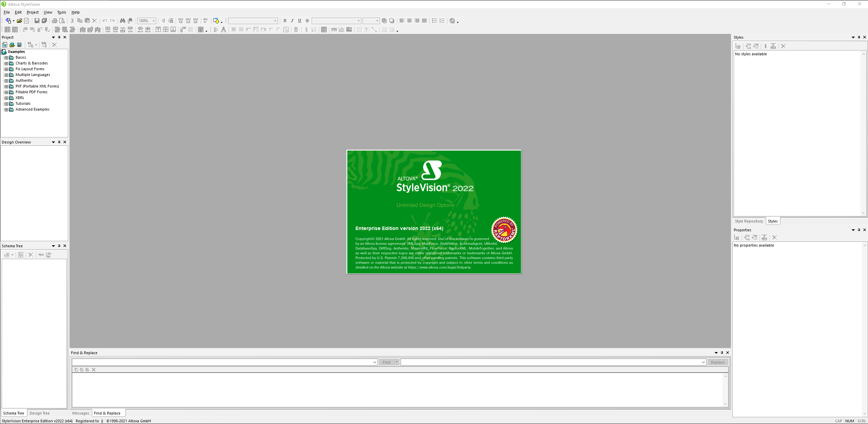Toggle center text alignment
The width and height of the screenshot is (868, 424).
[409, 21]
